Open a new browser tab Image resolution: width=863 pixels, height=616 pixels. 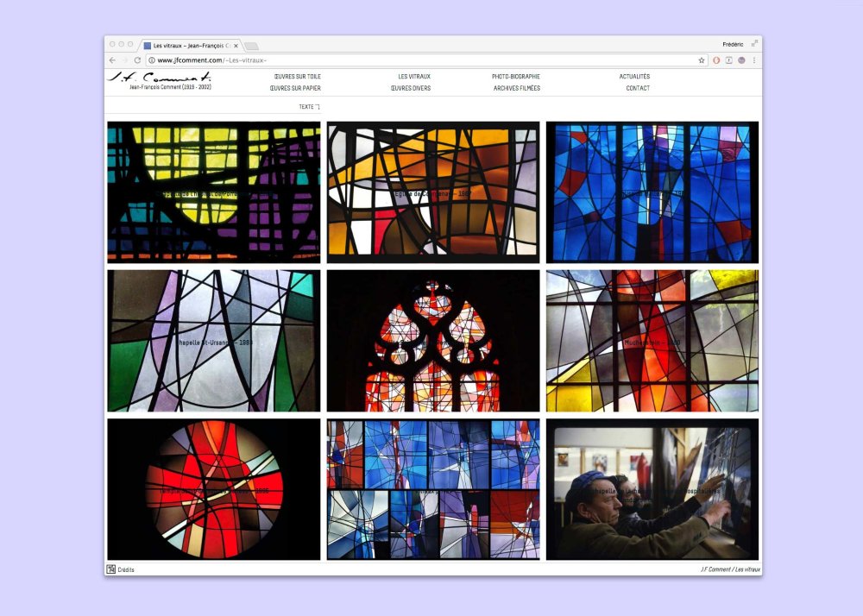(x=251, y=46)
